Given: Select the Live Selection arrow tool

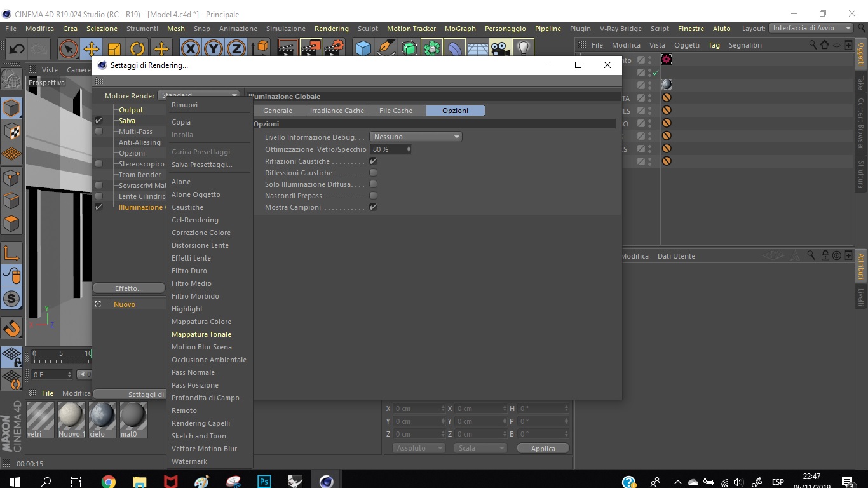Looking at the screenshot, I should 68,48.
